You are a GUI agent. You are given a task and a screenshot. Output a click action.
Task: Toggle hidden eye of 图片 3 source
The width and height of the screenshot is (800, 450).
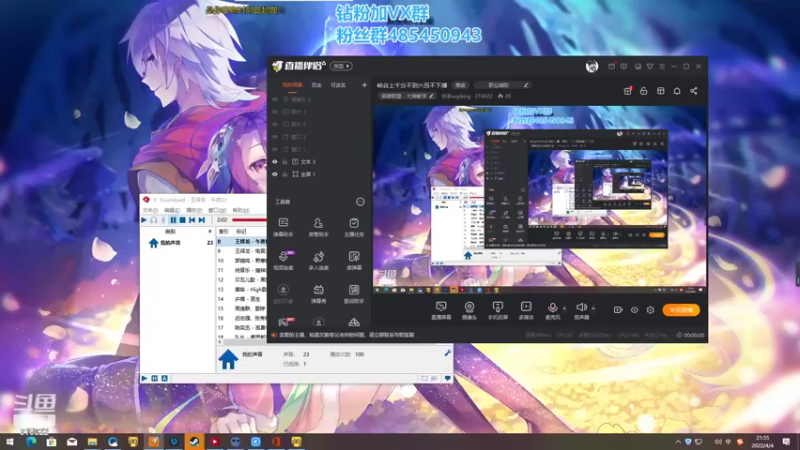pos(275,112)
